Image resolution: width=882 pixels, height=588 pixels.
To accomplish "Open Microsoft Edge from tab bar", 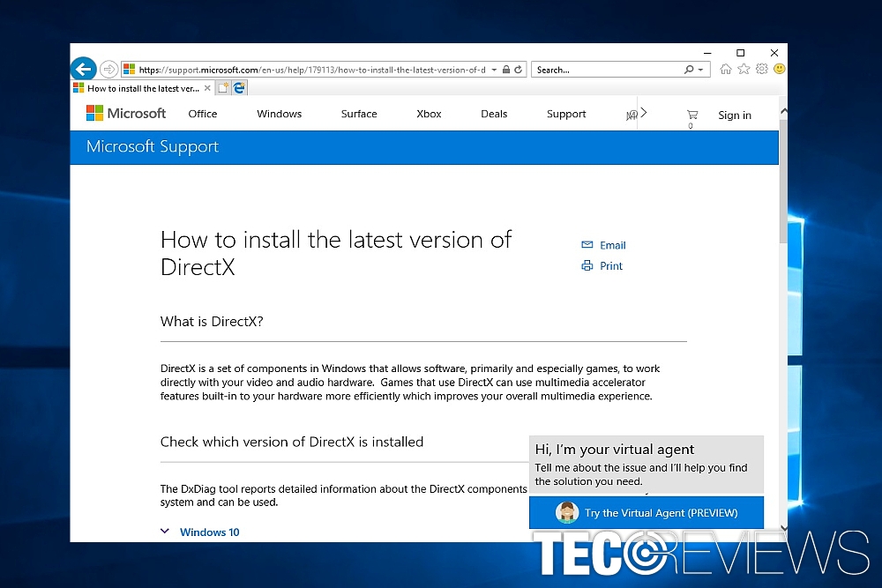I will [x=240, y=88].
